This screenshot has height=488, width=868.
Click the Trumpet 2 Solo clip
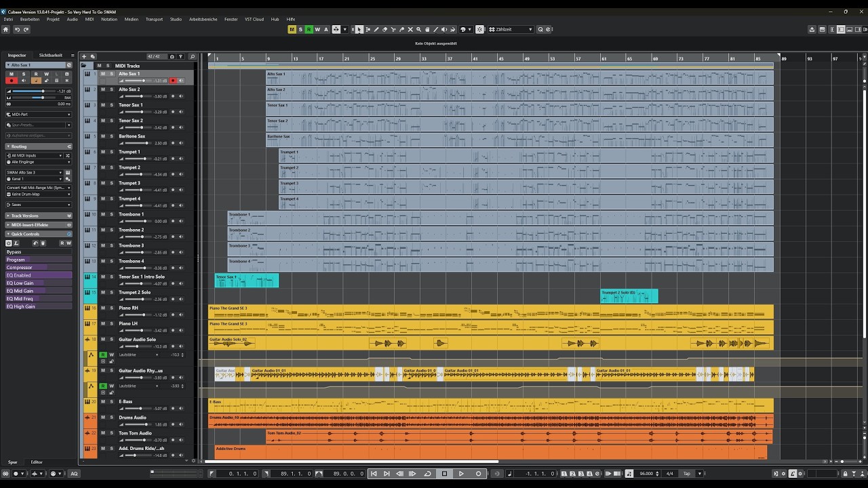[629, 296]
